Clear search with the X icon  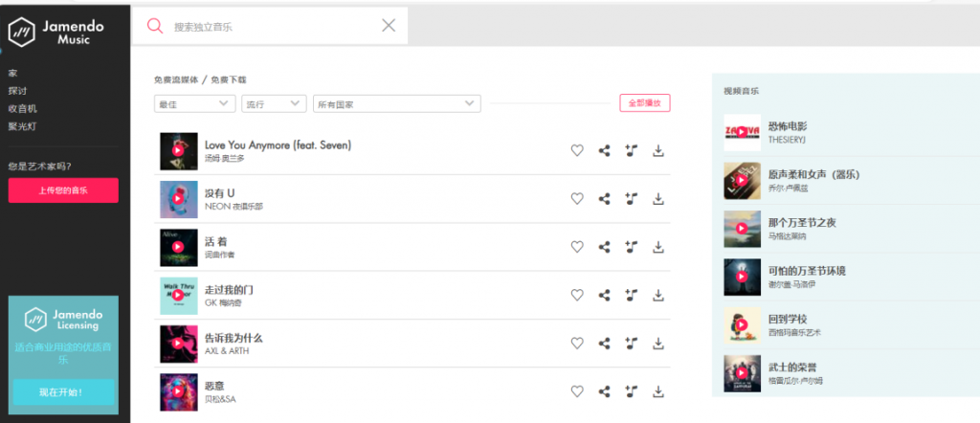[x=389, y=26]
